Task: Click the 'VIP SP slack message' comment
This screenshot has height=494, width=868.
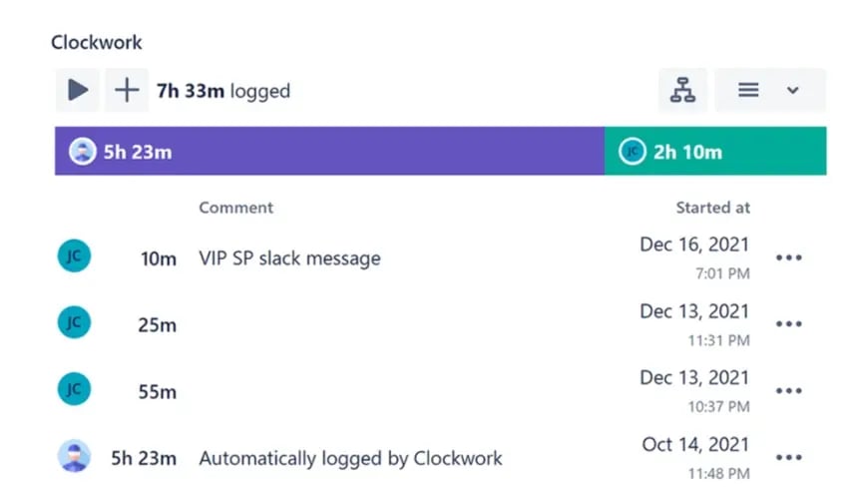Action: pos(289,258)
